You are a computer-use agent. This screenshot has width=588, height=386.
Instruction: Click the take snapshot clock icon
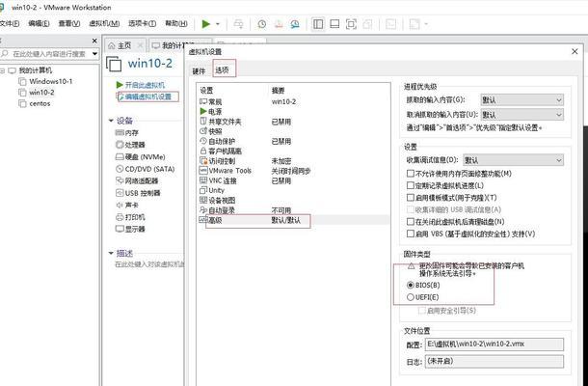(x=262, y=24)
